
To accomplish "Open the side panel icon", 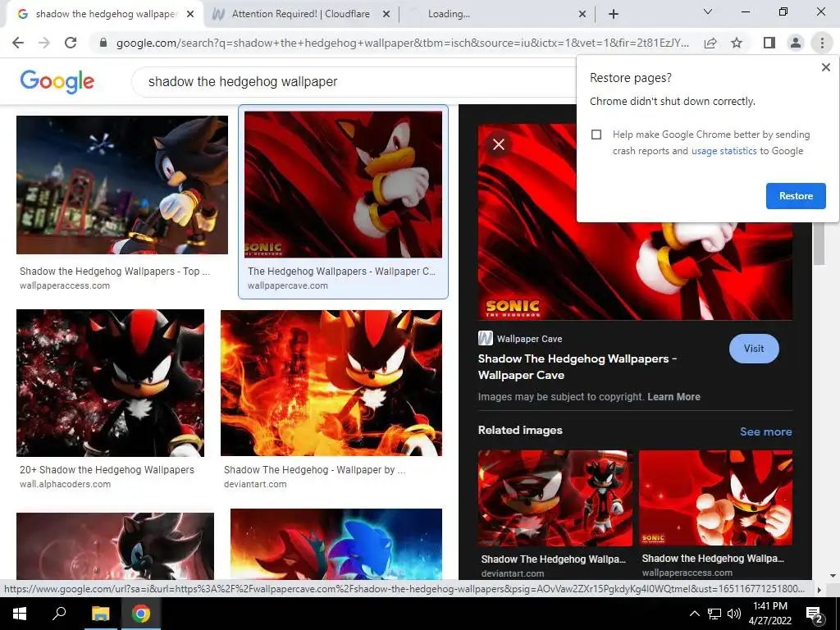I will pos(769,43).
